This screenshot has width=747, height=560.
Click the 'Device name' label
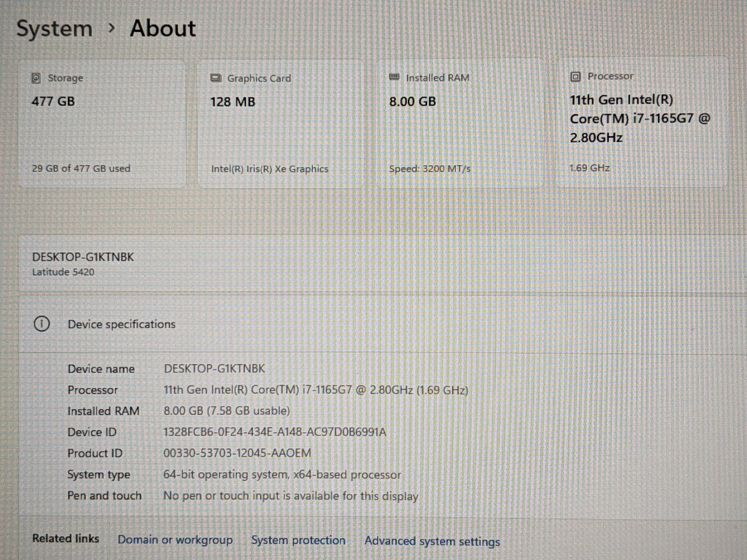[x=101, y=369]
